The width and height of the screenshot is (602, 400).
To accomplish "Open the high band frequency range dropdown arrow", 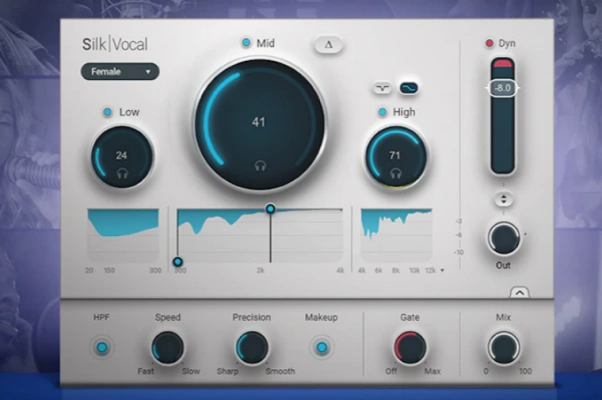I will pyautogui.click(x=442, y=271).
